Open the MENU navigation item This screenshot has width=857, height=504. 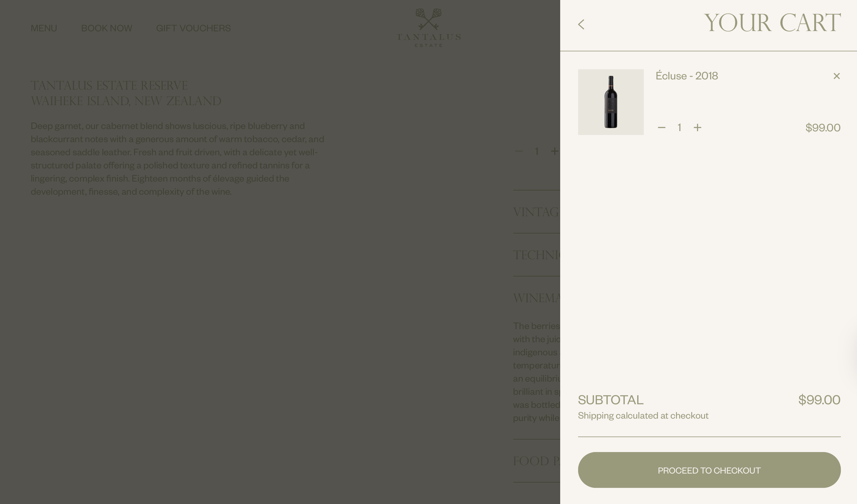click(44, 28)
